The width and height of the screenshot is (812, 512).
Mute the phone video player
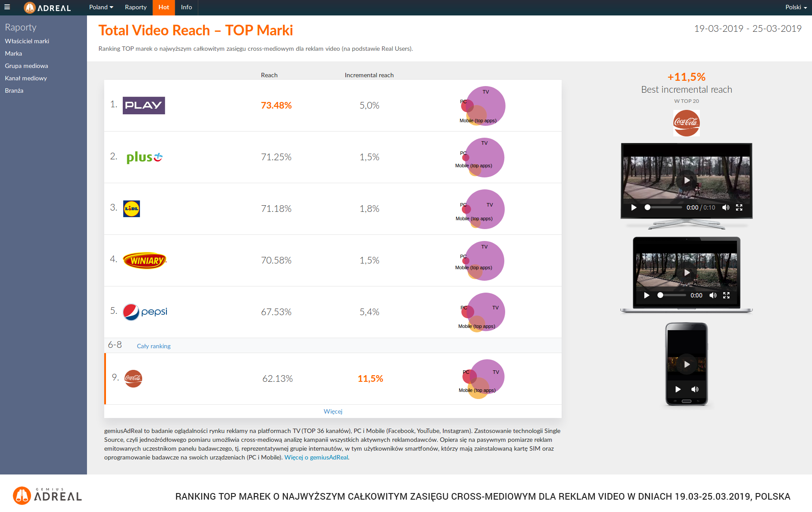(695, 389)
